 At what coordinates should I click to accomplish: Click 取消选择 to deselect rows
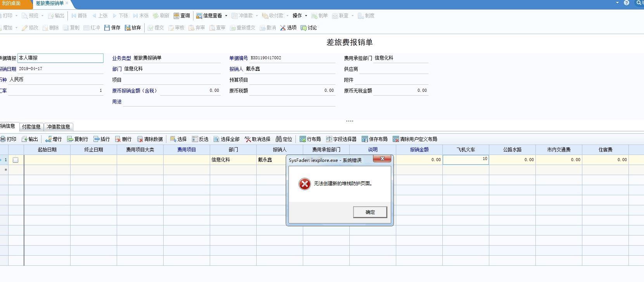click(257, 139)
